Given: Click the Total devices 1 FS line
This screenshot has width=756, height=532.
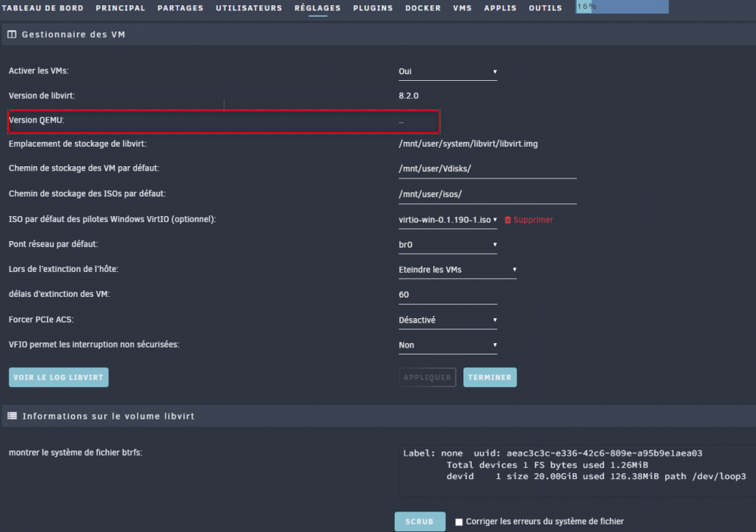Looking at the screenshot, I should (x=547, y=465).
